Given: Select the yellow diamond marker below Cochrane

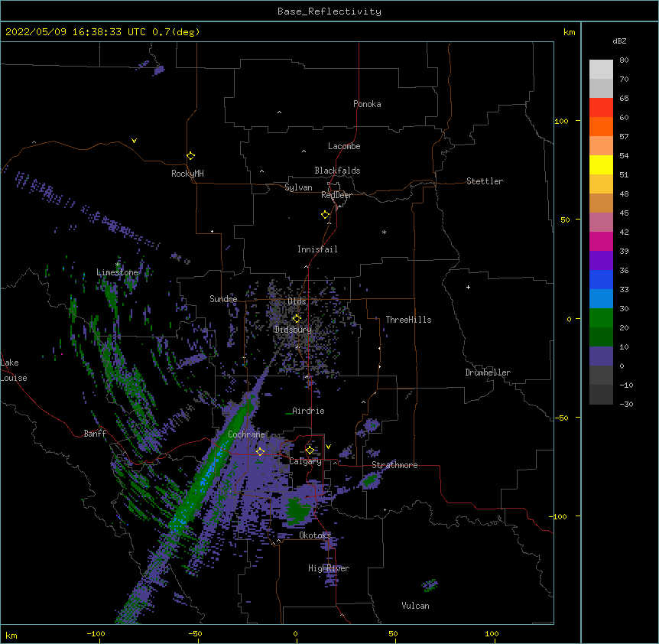Looking at the screenshot, I should tap(260, 452).
